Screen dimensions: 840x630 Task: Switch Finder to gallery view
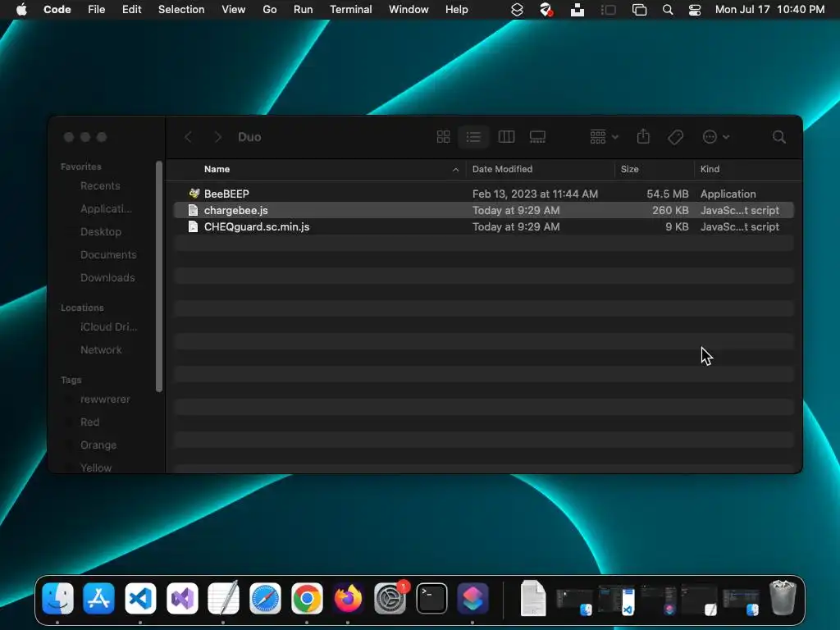tap(537, 137)
